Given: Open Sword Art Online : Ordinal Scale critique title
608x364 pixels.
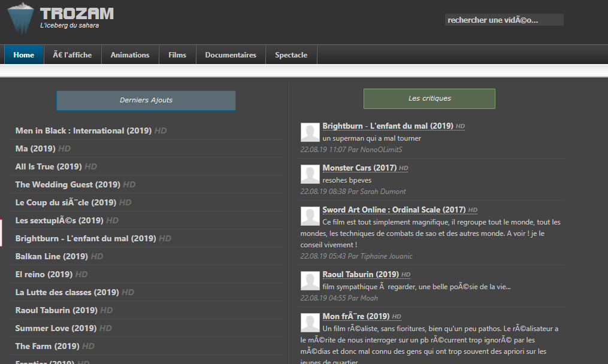Looking at the screenshot, I should point(394,210).
